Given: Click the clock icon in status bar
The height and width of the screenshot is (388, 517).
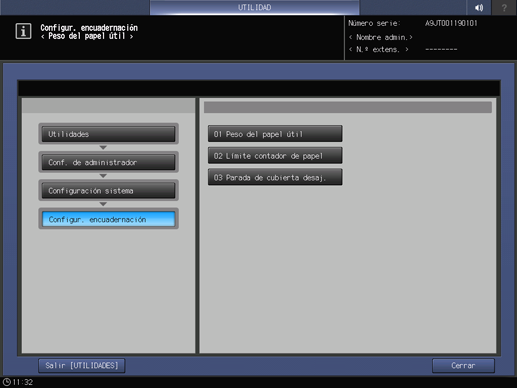Looking at the screenshot, I should [x=6, y=382].
